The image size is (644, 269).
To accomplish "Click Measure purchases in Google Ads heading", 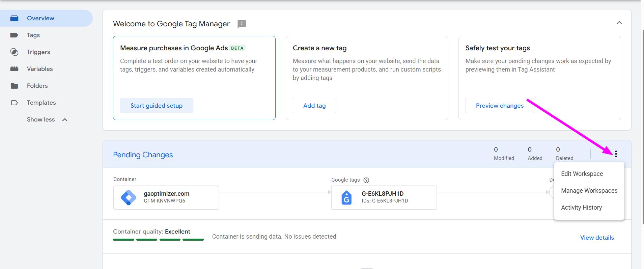I will pos(174,48).
